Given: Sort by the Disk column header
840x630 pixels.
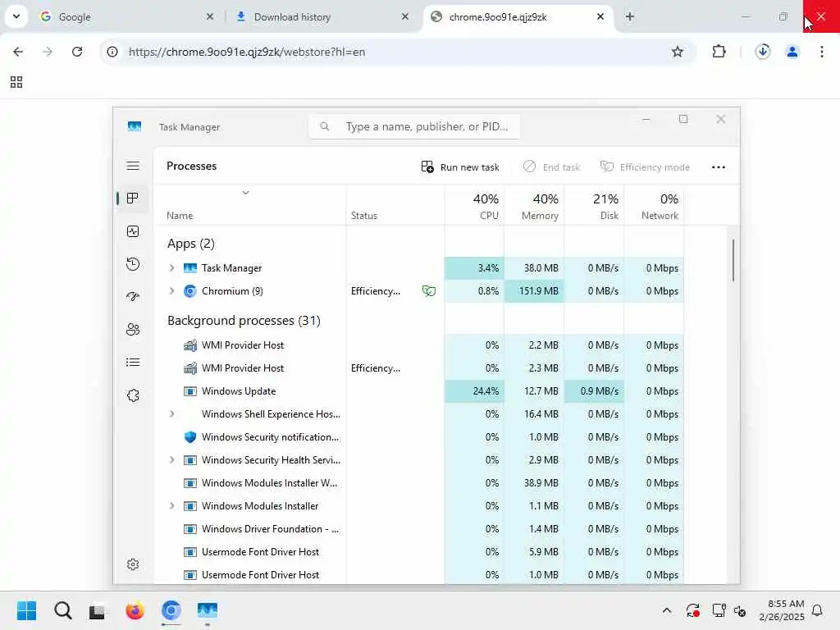Looking at the screenshot, I should click(x=594, y=206).
